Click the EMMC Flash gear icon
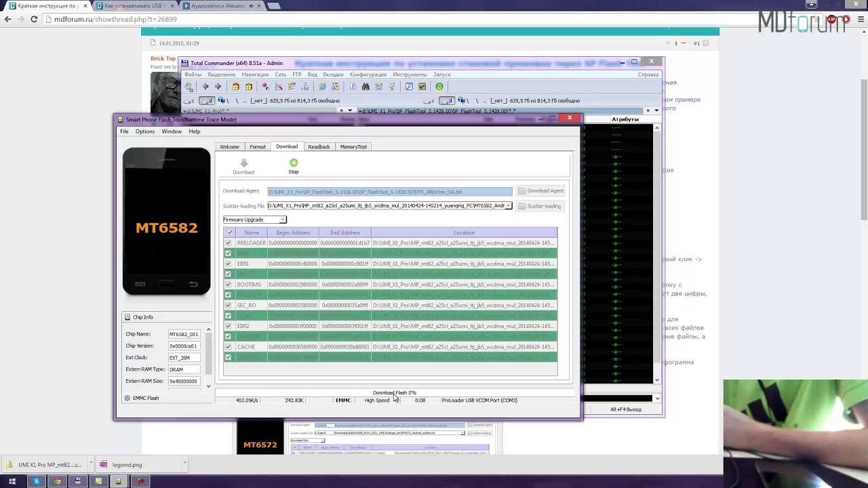This screenshot has width=868, height=488. (x=127, y=398)
